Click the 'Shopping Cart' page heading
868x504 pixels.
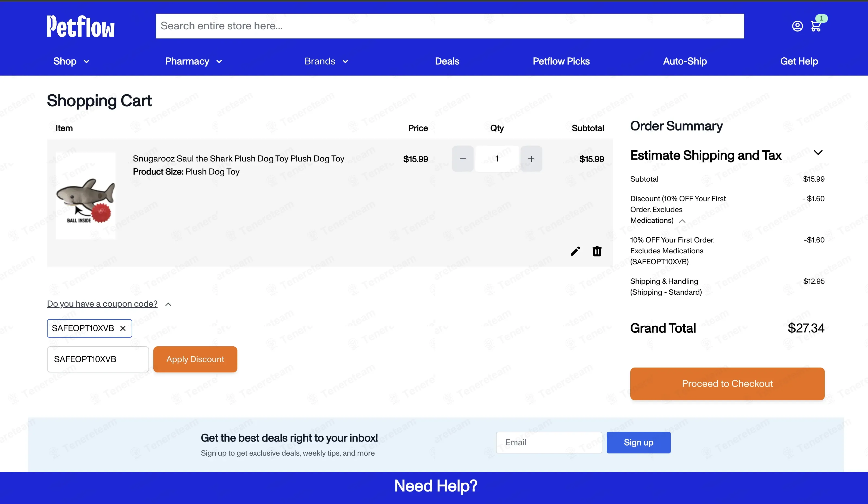[99, 101]
